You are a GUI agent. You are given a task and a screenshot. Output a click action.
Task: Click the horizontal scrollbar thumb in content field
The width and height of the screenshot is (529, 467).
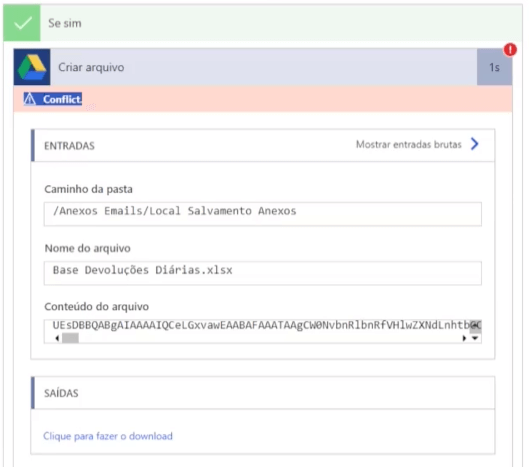(x=70, y=338)
